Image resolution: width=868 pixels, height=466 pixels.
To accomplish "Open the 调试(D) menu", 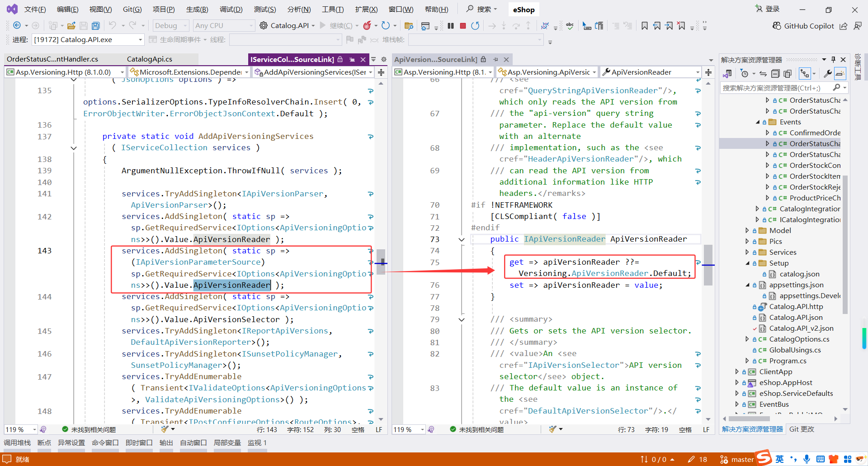I will point(231,10).
